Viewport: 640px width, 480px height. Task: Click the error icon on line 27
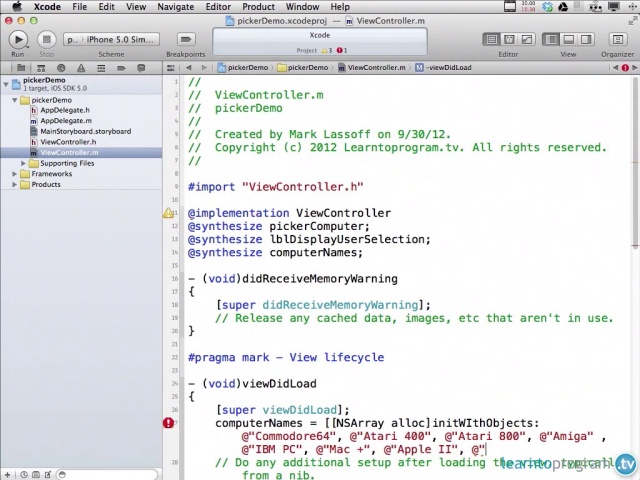(x=168, y=423)
